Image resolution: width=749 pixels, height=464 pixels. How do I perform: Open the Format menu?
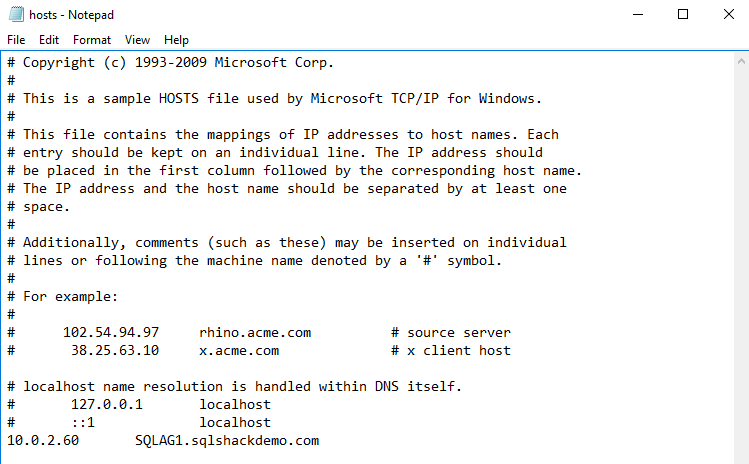(92, 40)
